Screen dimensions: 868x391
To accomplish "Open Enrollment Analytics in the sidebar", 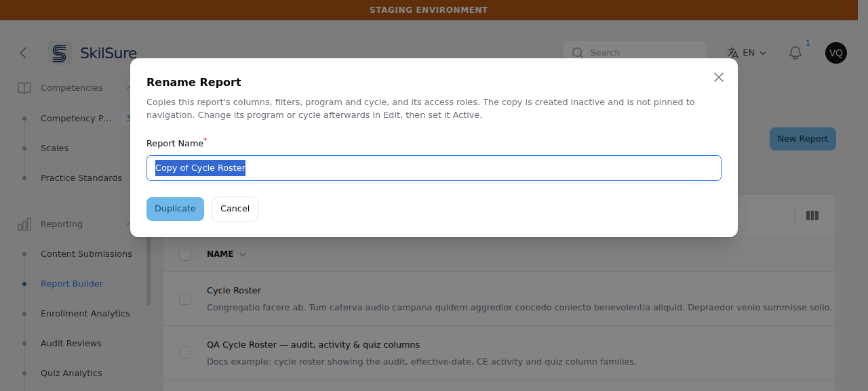I will 85,314.
